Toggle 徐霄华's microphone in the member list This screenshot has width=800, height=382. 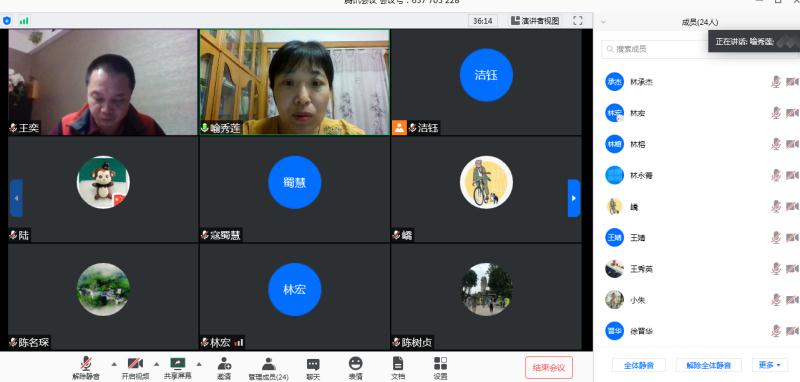pos(776,331)
